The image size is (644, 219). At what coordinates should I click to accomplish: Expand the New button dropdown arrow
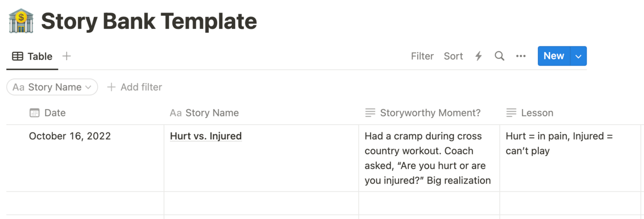578,56
